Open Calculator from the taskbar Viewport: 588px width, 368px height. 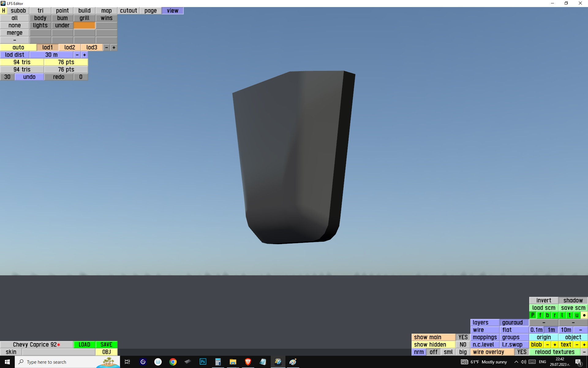click(218, 362)
